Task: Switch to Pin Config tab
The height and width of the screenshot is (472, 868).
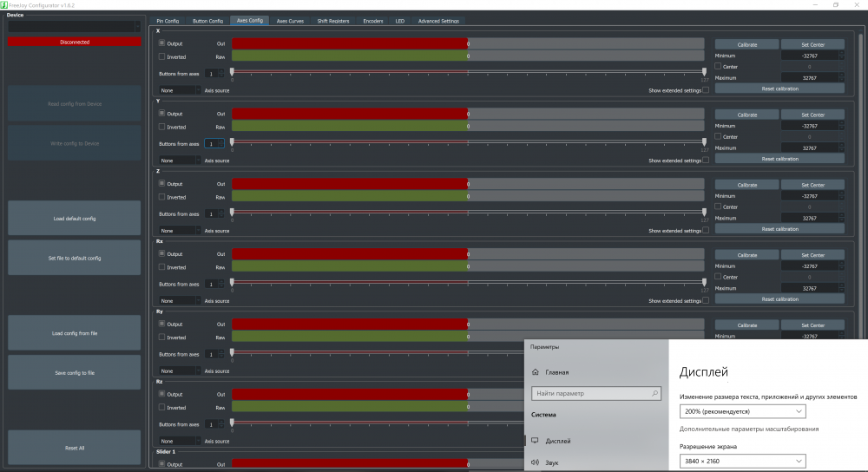Action: [x=168, y=21]
